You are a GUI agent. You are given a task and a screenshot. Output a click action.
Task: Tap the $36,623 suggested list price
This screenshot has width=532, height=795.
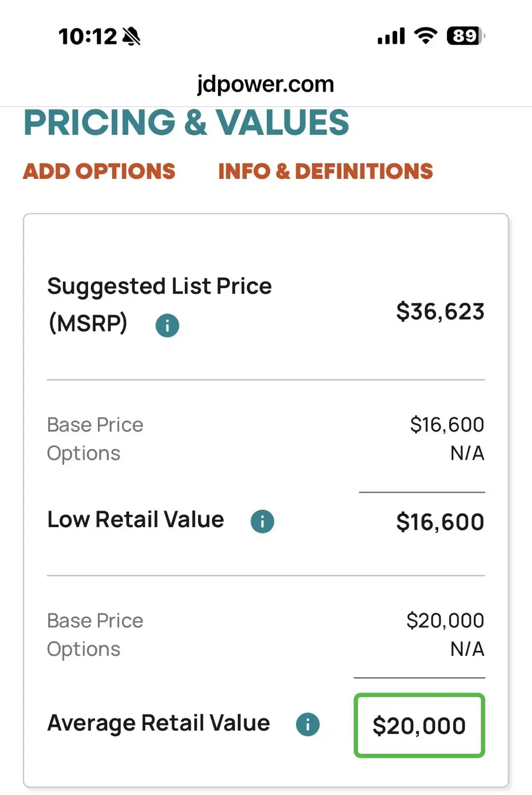click(x=440, y=312)
